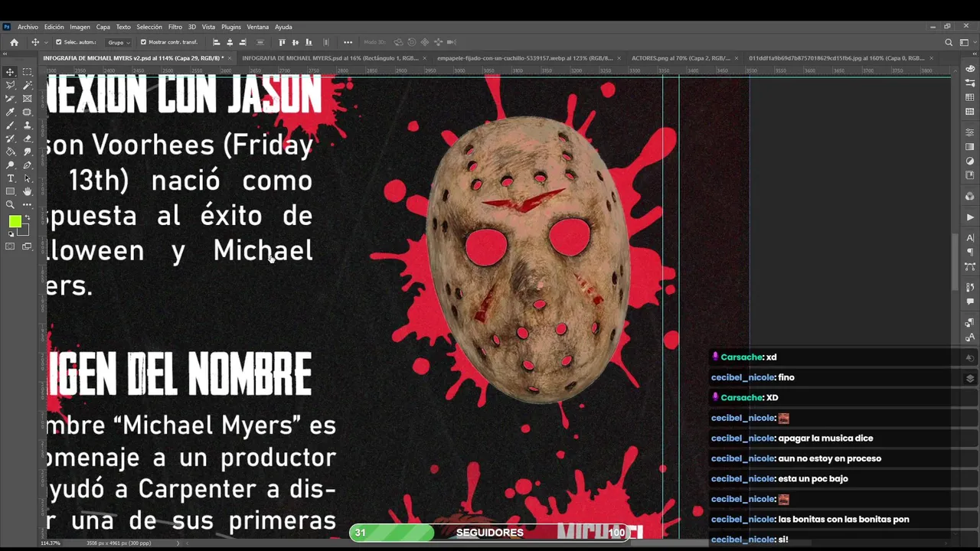The width and height of the screenshot is (980, 551).
Task: Select the Clone Stamp tool
Action: [x=28, y=126]
